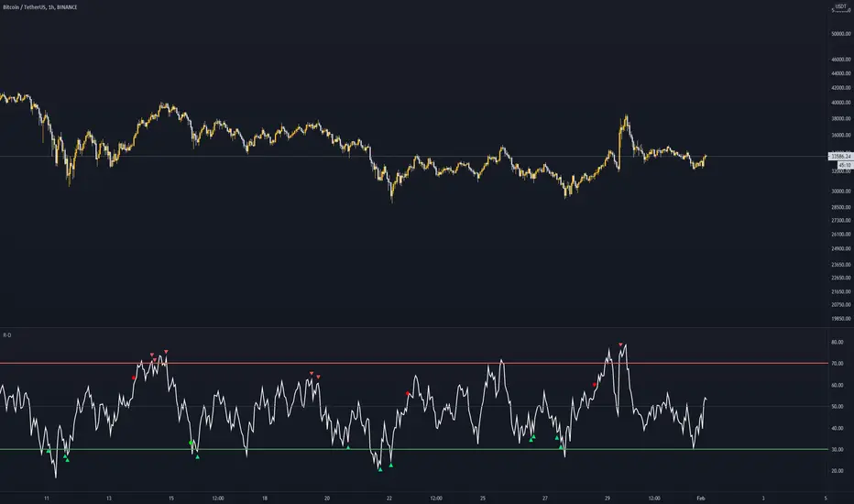Click the 50.00 level on the indicator scale
Screen dimensions: 854x504
837,406
